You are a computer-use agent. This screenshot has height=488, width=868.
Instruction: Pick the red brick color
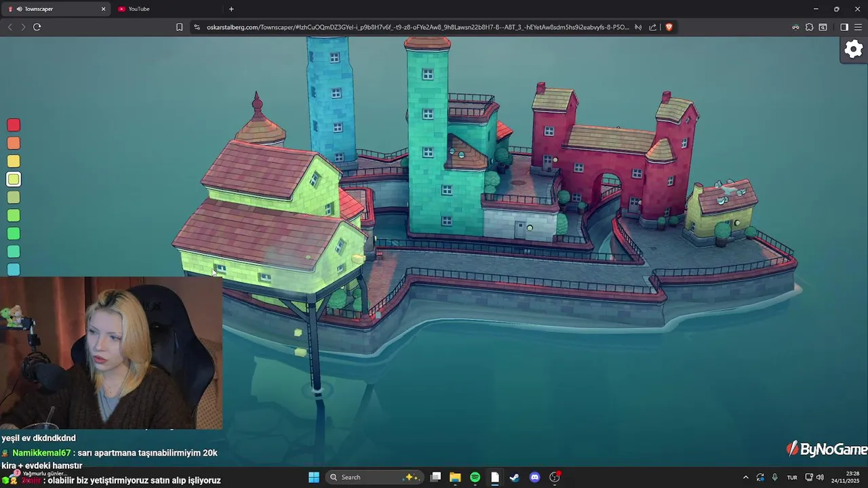point(14,125)
